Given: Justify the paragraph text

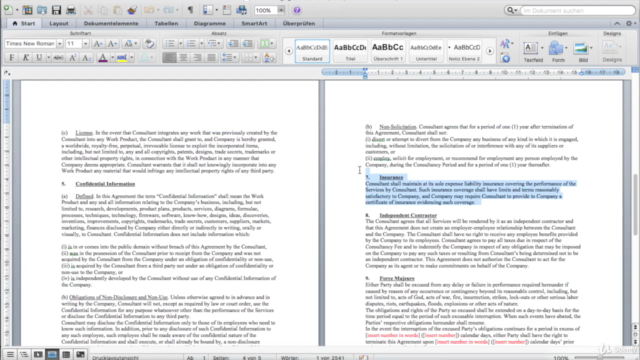Looking at the screenshot, I should pyautogui.click(x=211, y=58).
